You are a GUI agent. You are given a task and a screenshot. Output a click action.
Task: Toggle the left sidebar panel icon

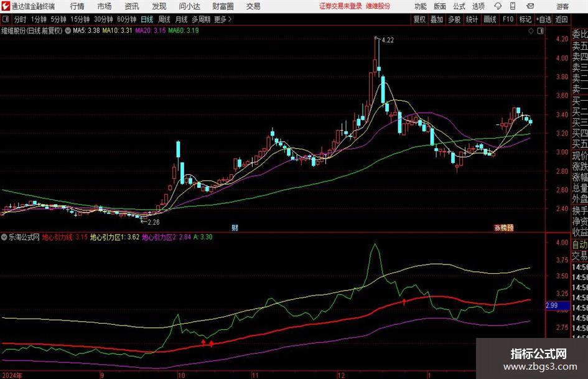point(6,19)
